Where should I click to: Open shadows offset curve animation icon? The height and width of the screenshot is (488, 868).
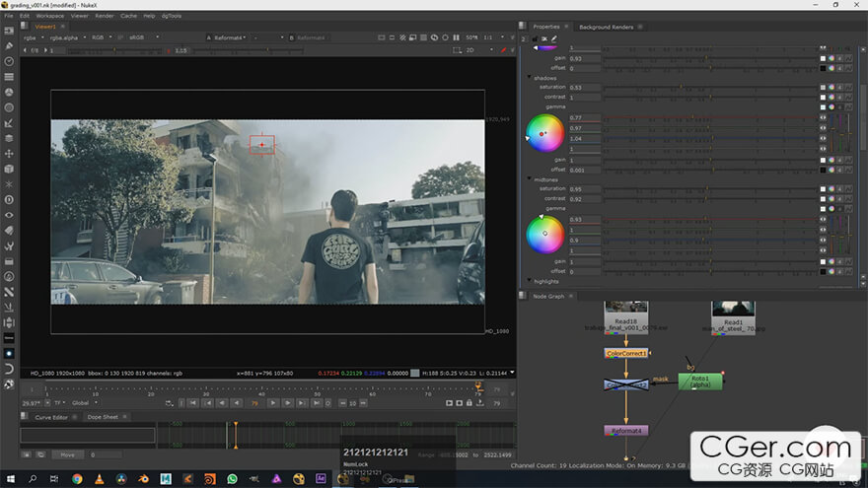click(x=848, y=170)
